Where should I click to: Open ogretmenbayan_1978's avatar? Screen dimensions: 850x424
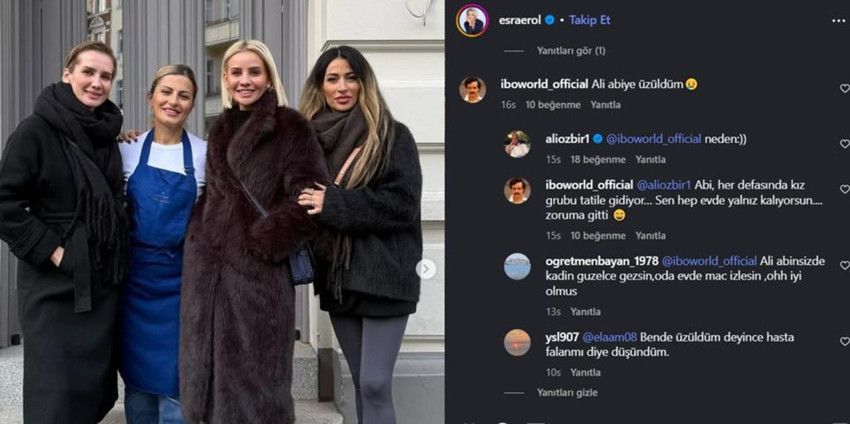517,266
